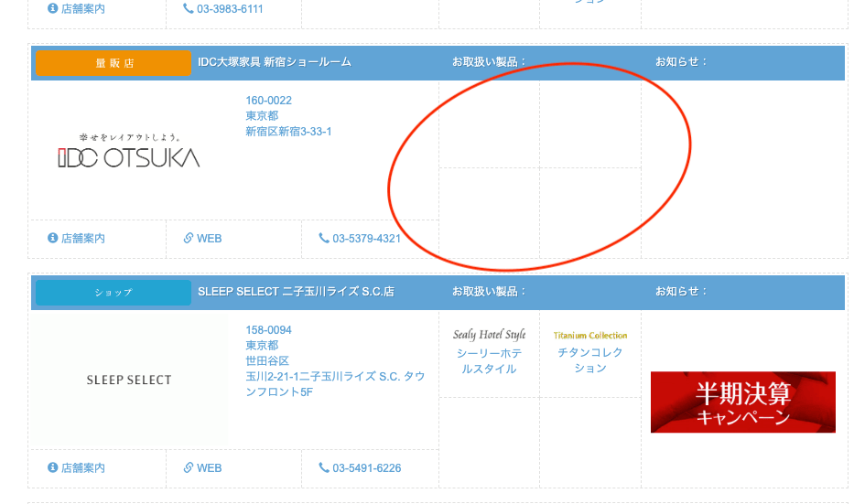The image size is (854, 504).
Task: Open チタンコレクション product link
Action: point(590,360)
